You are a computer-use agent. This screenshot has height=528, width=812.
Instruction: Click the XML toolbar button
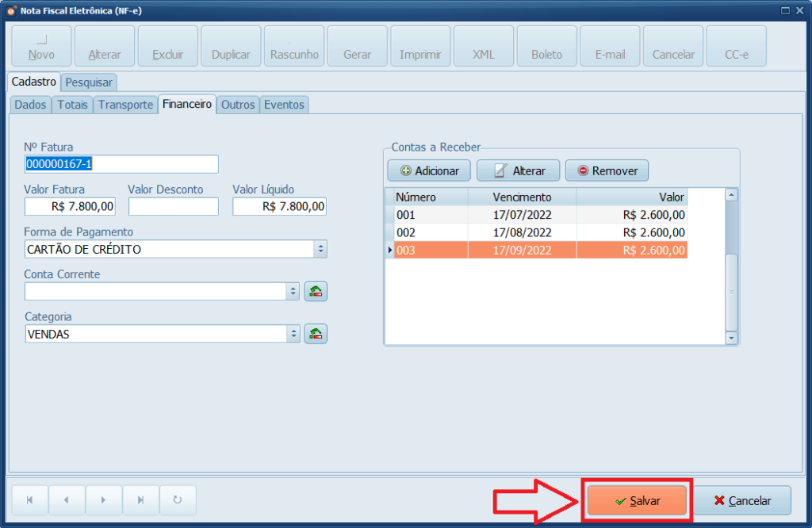coord(484,46)
